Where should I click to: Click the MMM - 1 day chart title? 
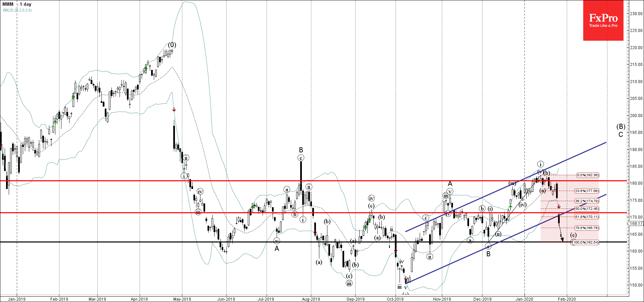17,4
